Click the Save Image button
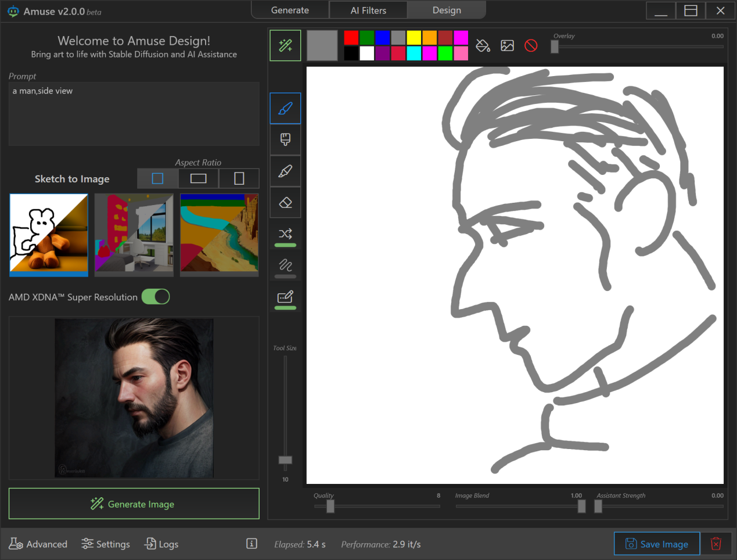 pyautogui.click(x=657, y=544)
